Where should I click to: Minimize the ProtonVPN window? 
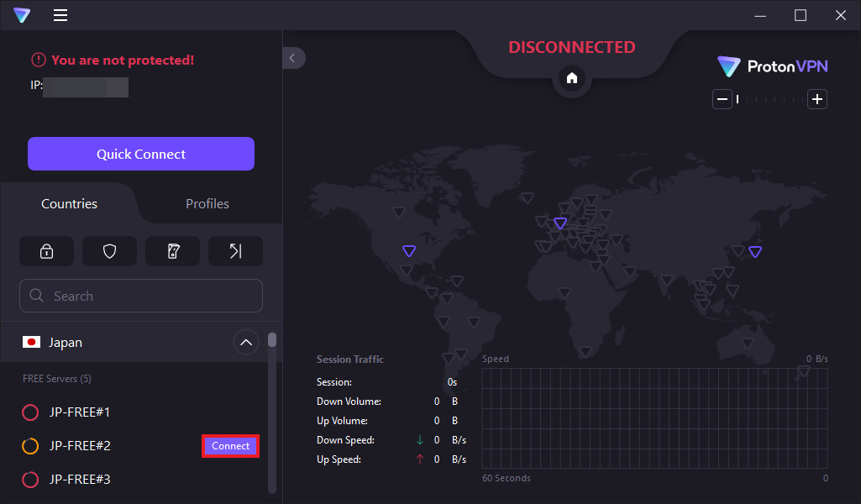click(760, 15)
